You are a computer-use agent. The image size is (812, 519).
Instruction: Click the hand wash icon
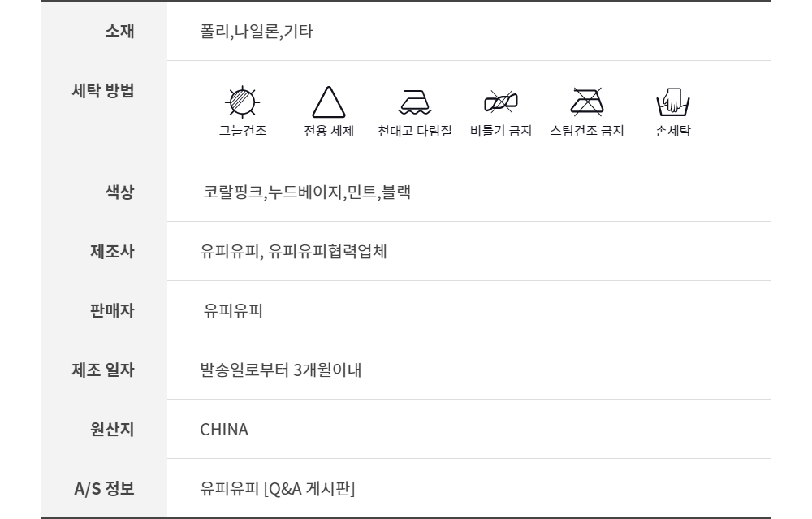(673, 102)
